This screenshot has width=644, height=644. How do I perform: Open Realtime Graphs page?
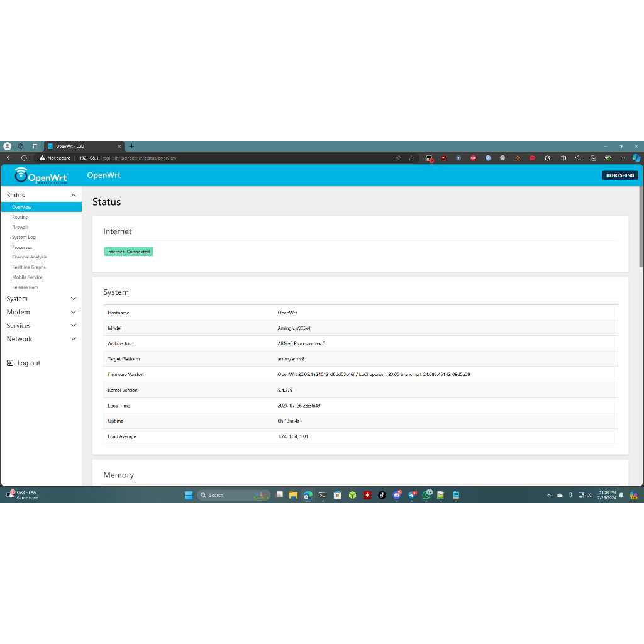coord(29,267)
